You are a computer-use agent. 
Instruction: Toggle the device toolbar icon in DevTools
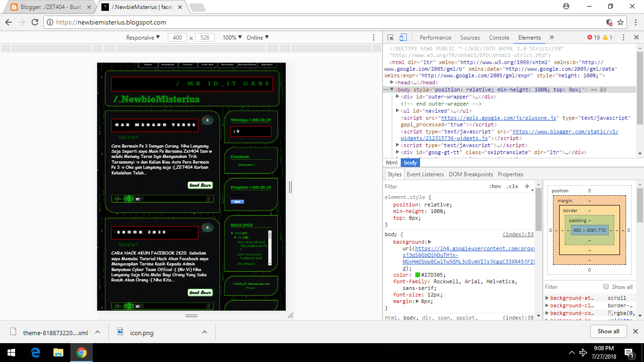(x=404, y=38)
